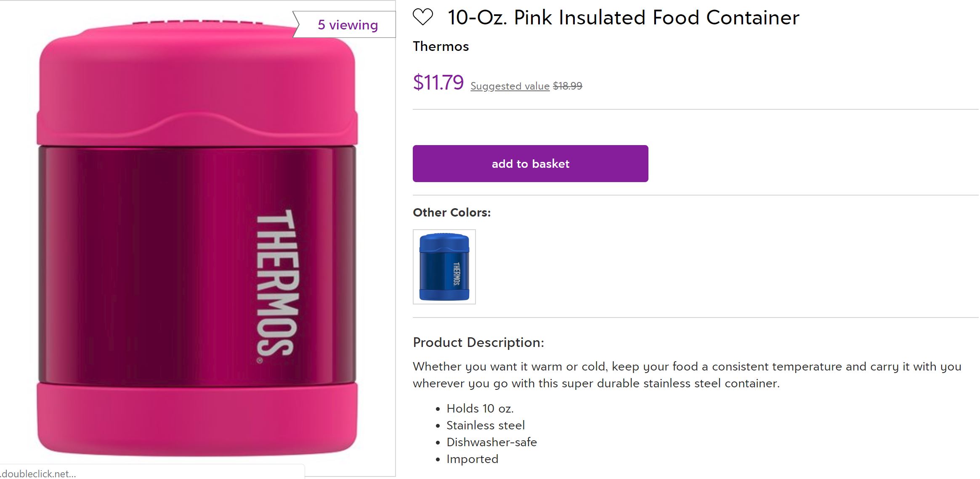980x479 pixels.
Task: Click the $11.79 sale price
Action: 438,82
